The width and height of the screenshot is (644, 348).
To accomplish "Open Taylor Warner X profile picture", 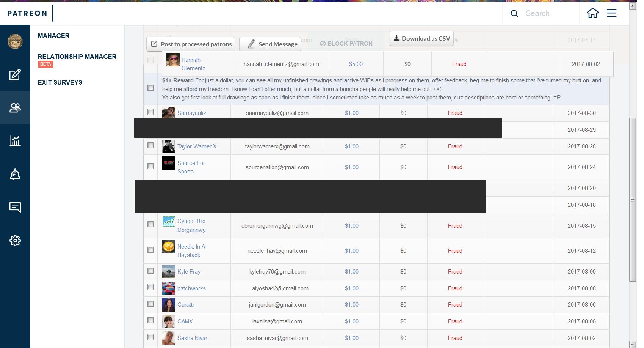I will [169, 146].
